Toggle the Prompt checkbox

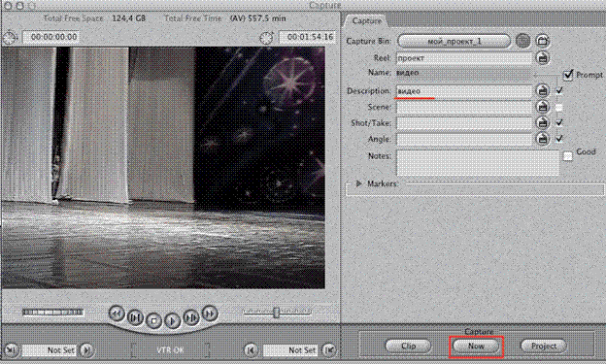pyautogui.click(x=568, y=75)
